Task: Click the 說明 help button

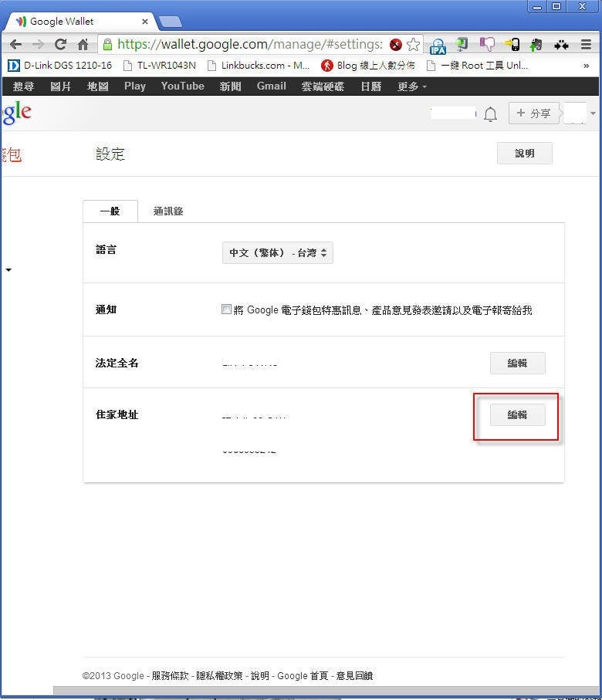Action: click(524, 154)
